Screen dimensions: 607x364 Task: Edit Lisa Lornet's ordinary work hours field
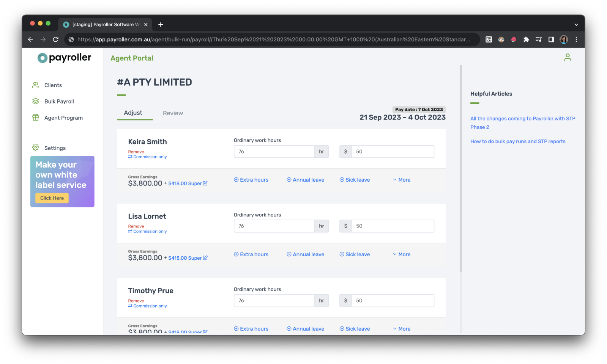274,226
